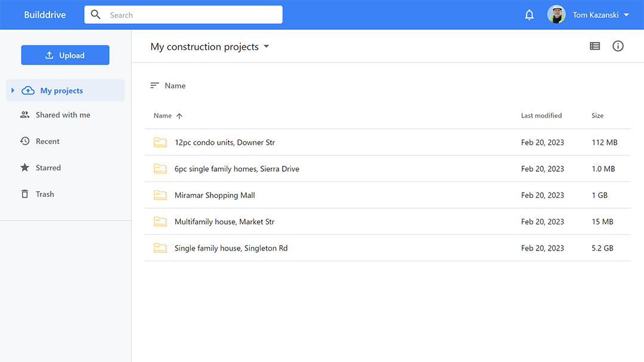Image resolution: width=644 pixels, height=362 pixels.
Task: Open the Trash section
Action: [x=45, y=194]
